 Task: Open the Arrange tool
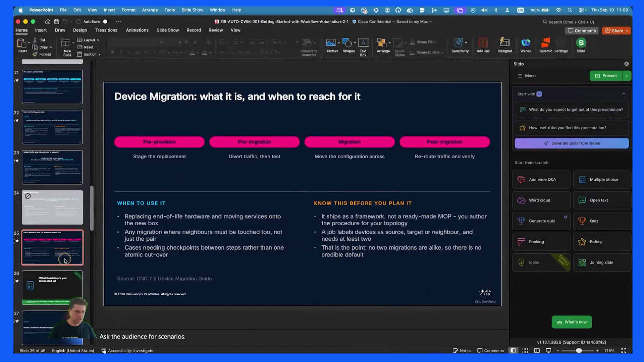tap(383, 45)
